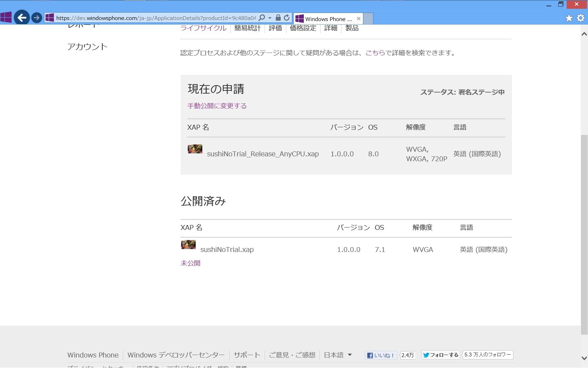Open the ご意見・ご感想 footer link
Viewport: 588px width, 368px height.
(x=292, y=355)
